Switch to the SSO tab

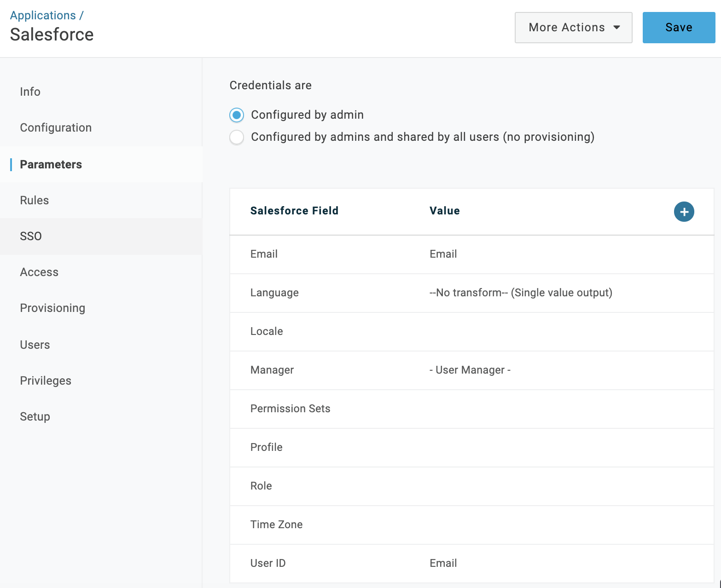(x=101, y=236)
